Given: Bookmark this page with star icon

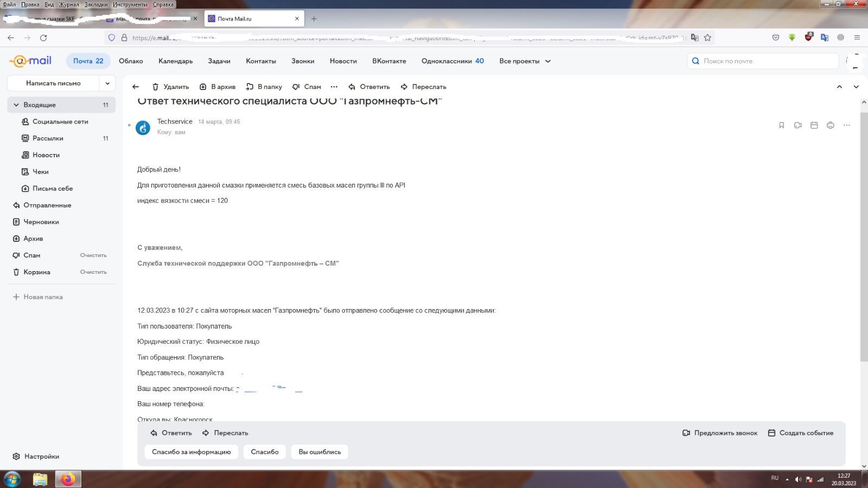Looking at the screenshot, I should (x=707, y=37).
